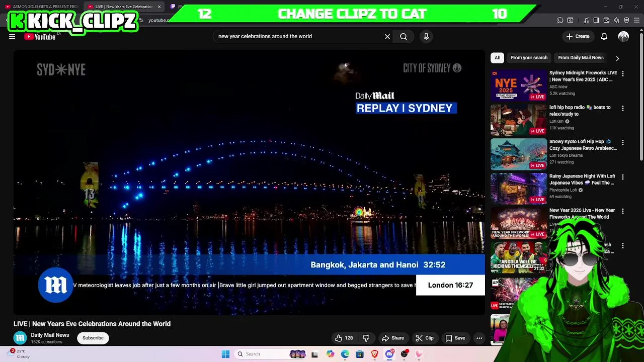The height and width of the screenshot is (362, 644).
Task: Switch to the ASMONGOLD GETS A PRESENT tab
Action: click(x=41, y=7)
